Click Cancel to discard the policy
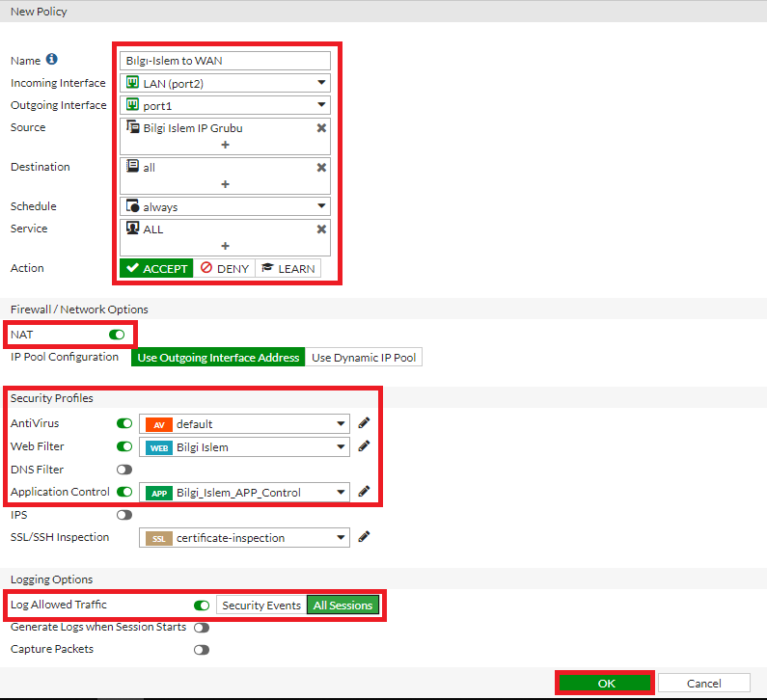The image size is (767, 700). [704, 683]
